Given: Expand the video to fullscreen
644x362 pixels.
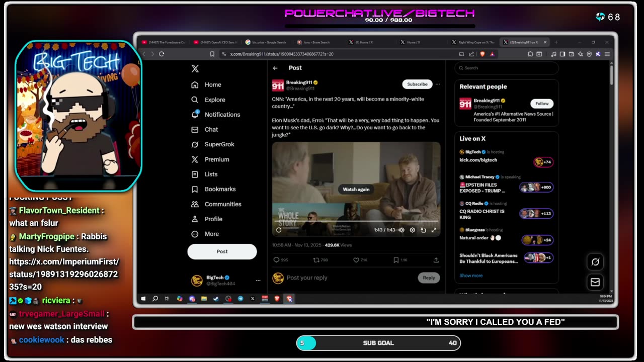Looking at the screenshot, I should (x=434, y=230).
